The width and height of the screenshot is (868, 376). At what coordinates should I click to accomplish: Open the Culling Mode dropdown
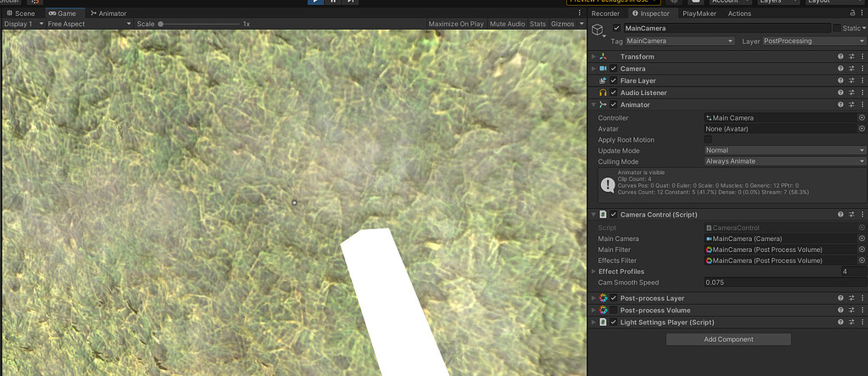pos(786,161)
